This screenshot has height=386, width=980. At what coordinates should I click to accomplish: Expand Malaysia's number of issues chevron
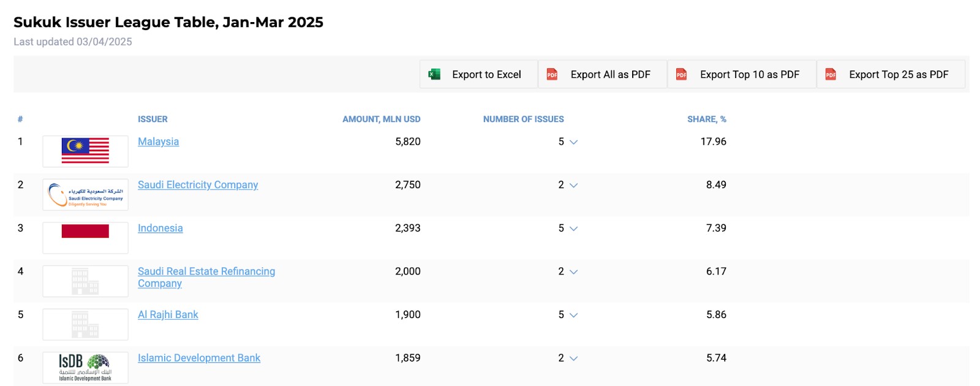pyautogui.click(x=573, y=142)
